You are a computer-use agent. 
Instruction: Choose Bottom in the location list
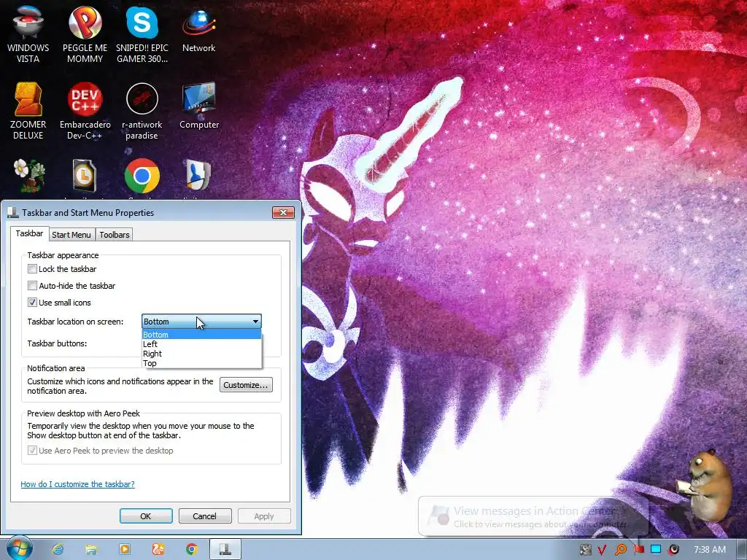[201, 334]
